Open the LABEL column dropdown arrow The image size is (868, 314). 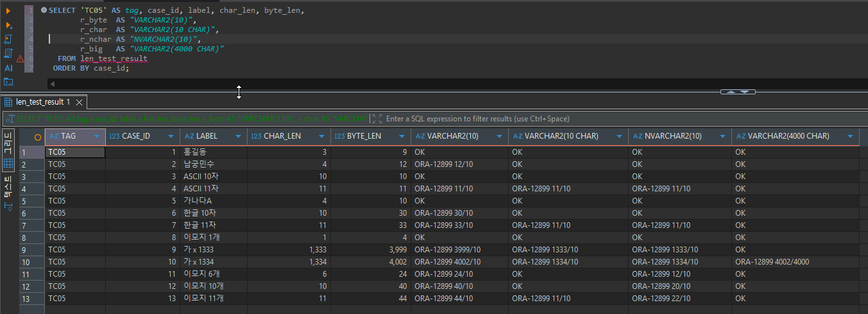coord(239,136)
